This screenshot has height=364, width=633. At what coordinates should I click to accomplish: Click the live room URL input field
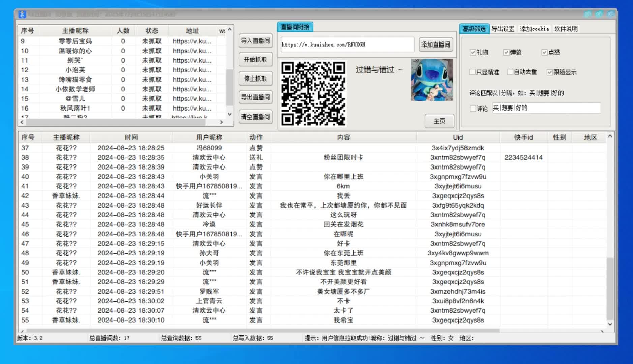(x=347, y=44)
